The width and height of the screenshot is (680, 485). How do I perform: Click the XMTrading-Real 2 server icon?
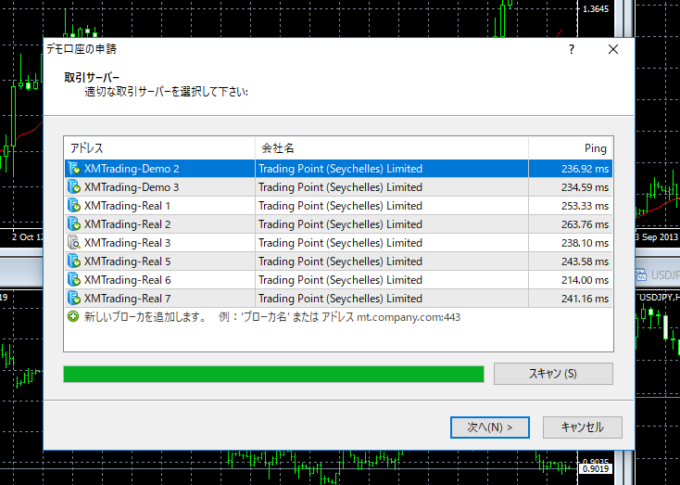pyautogui.click(x=73, y=224)
